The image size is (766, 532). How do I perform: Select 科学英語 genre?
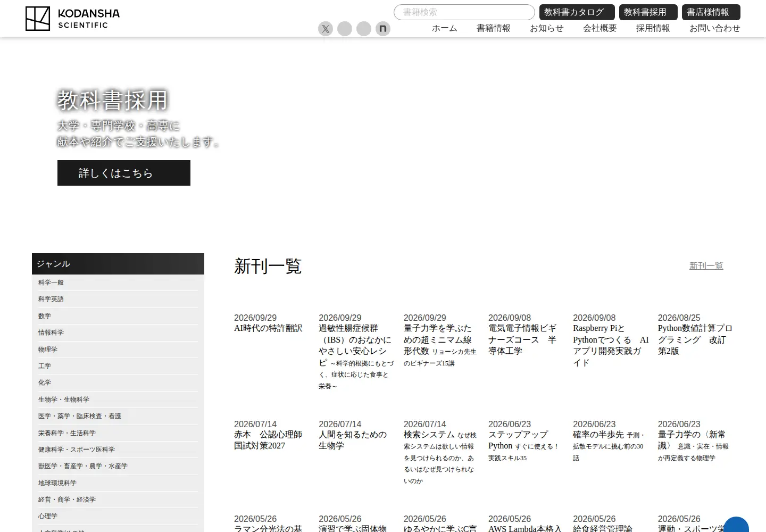(118, 299)
